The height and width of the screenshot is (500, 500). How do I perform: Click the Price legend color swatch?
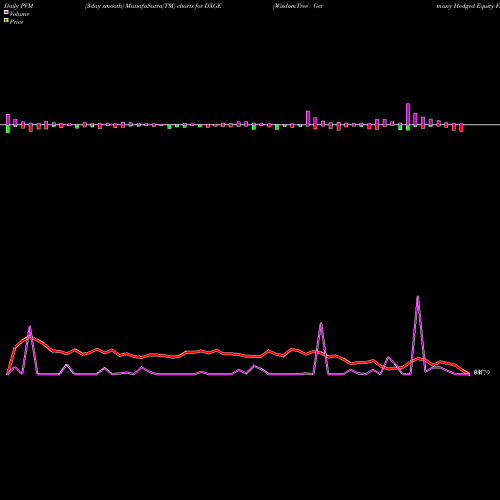(x=6, y=20)
